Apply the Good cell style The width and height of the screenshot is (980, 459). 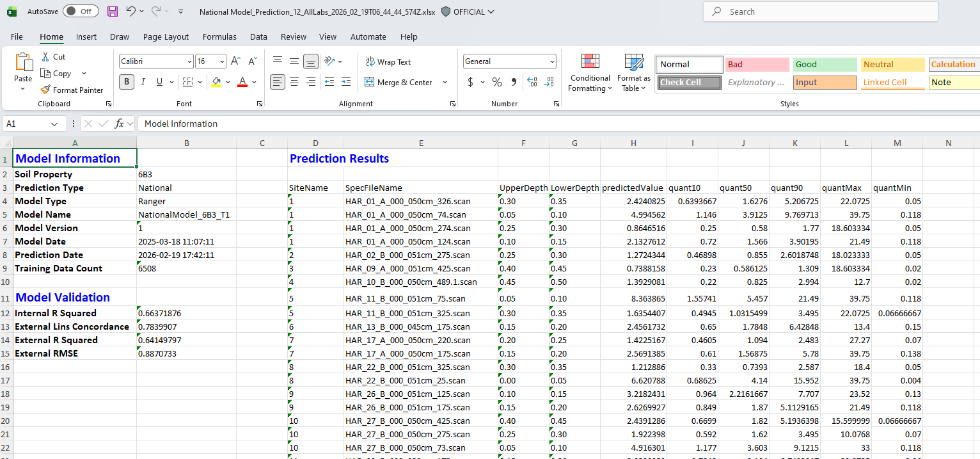(824, 65)
